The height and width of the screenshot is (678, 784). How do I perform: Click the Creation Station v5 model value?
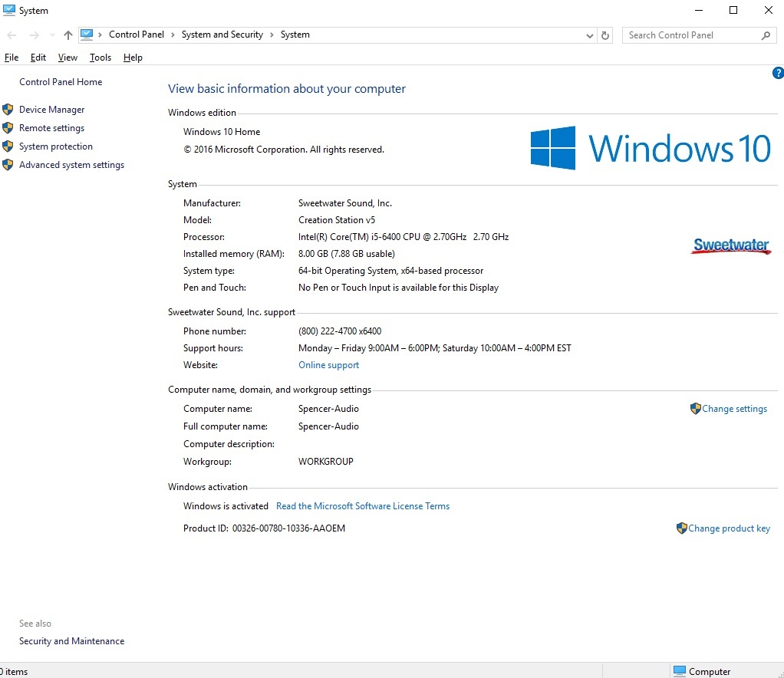[x=337, y=220]
